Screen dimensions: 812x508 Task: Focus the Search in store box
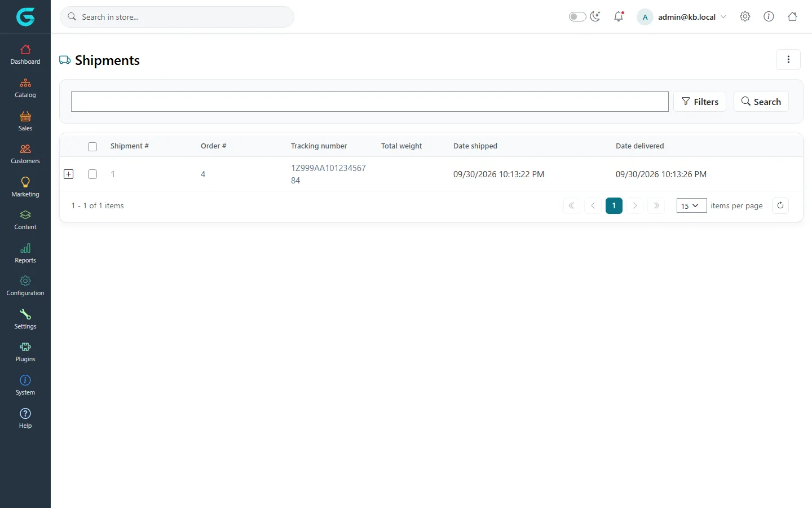pyautogui.click(x=177, y=17)
